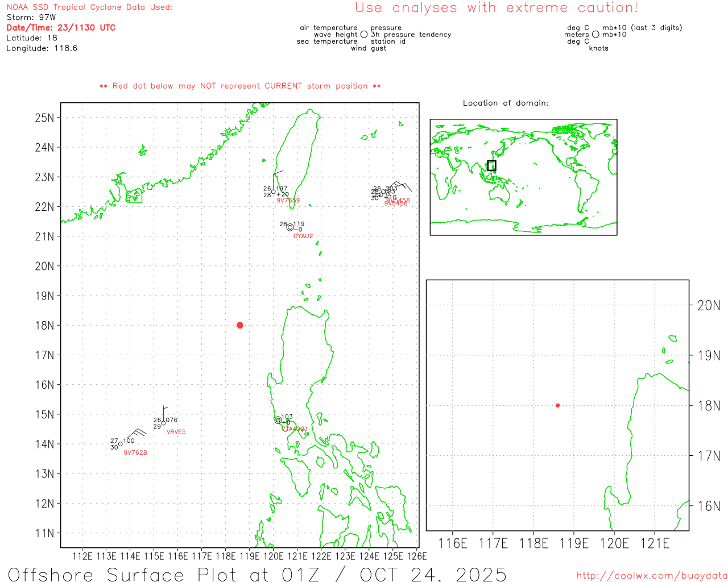
Task: Click the red VRVE5 station ID label
Action: 176,432
